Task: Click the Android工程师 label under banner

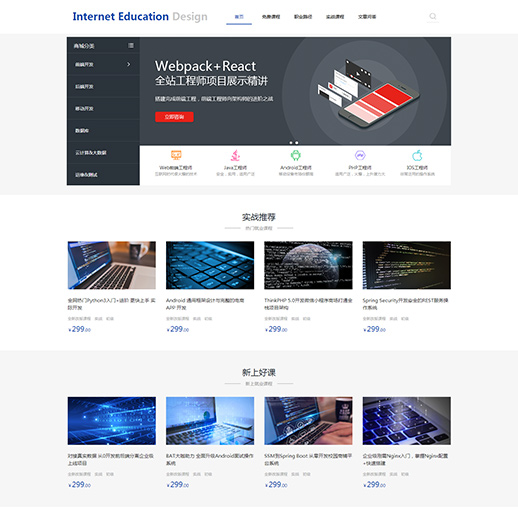Action: click(x=296, y=168)
